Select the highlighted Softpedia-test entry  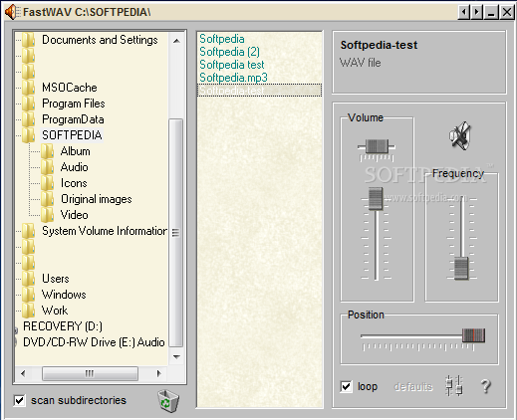click(259, 91)
